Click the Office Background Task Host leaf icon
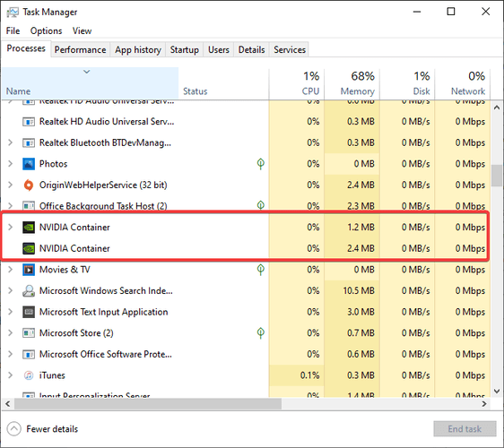The height and width of the screenshot is (448, 504). tap(261, 205)
